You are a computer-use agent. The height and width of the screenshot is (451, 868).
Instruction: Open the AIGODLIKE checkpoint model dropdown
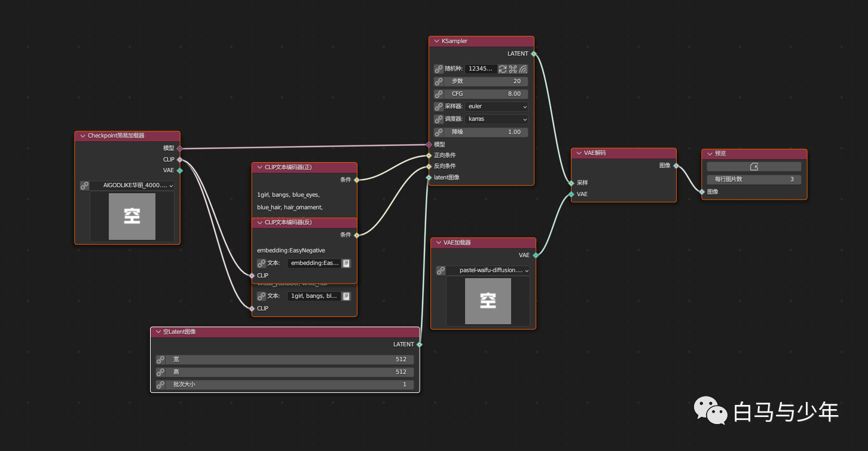tap(133, 186)
